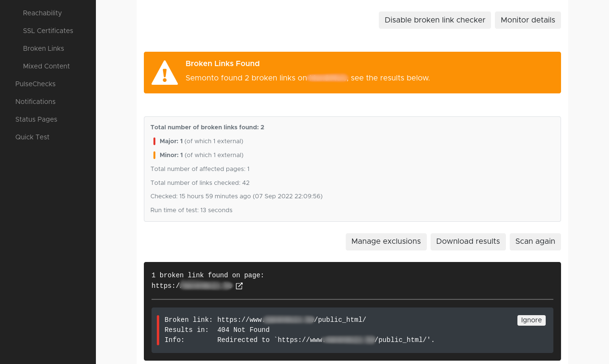This screenshot has width=609, height=364.
Task: Navigate to PulseChecks
Action: [35, 84]
